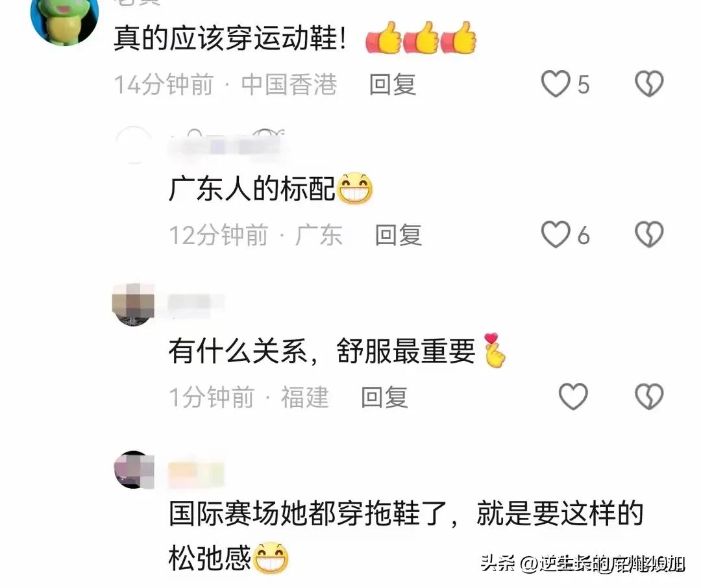Tap the comment text 广东人的标配

(x=252, y=189)
